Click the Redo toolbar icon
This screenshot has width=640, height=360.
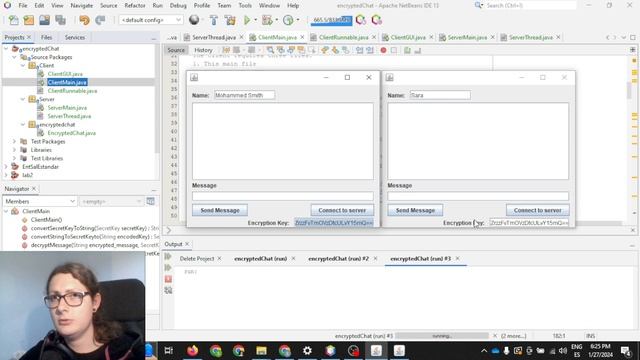100,20
